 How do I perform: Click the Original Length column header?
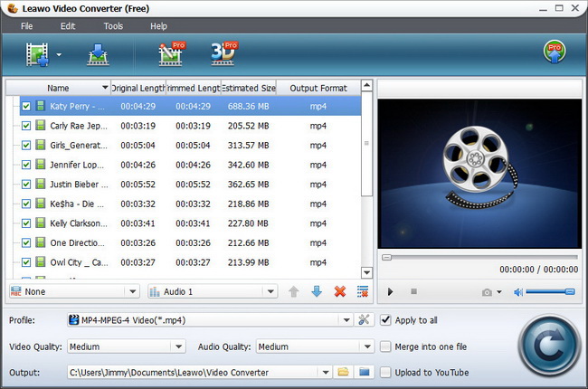[138, 88]
